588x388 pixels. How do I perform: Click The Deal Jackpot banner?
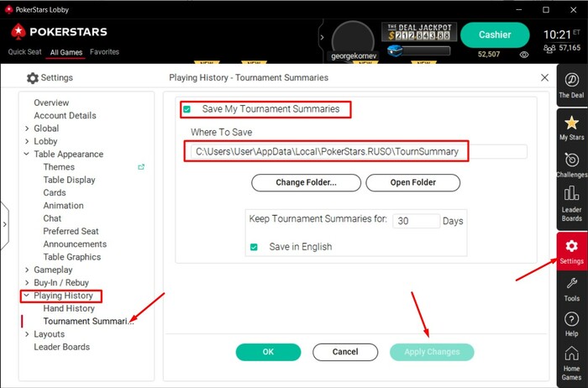click(419, 32)
